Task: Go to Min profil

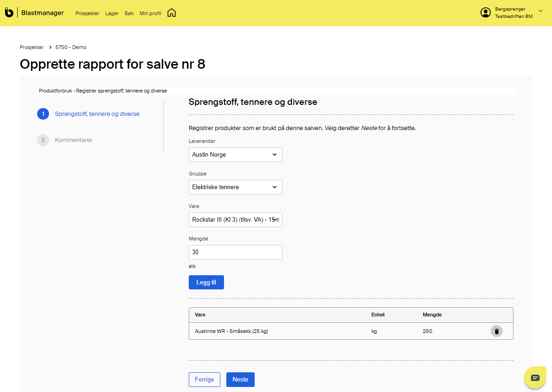Action: (150, 13)
